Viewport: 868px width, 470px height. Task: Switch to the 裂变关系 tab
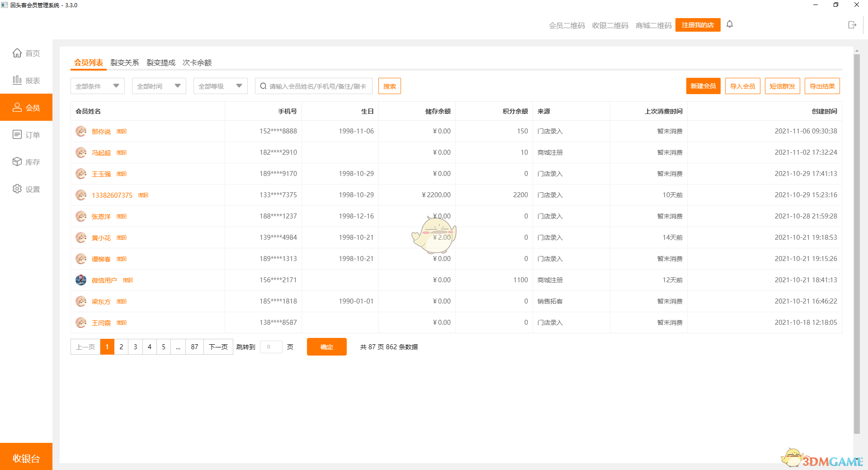point(124,62)
